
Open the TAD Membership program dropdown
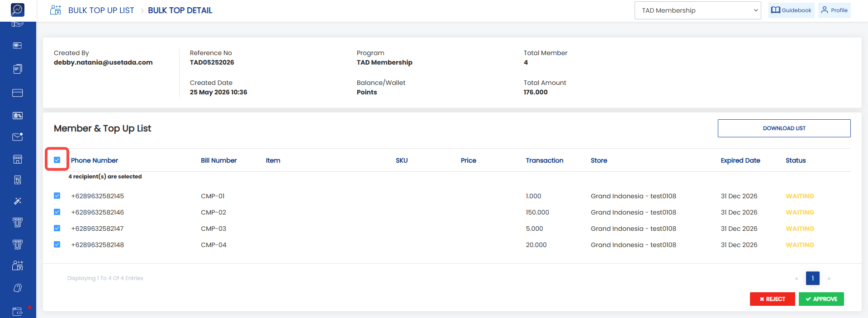point(698,10)
